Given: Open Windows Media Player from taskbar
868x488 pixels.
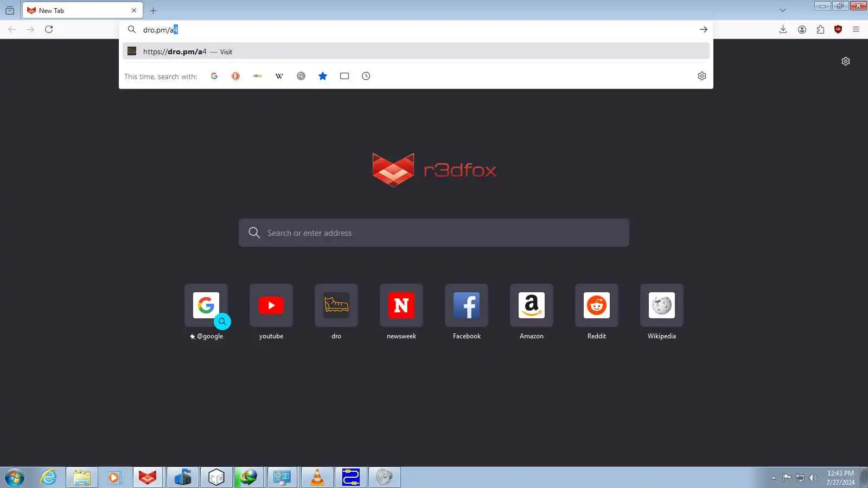Looking at the screenshot, I should pyautogui.click(x=114, y=478).
